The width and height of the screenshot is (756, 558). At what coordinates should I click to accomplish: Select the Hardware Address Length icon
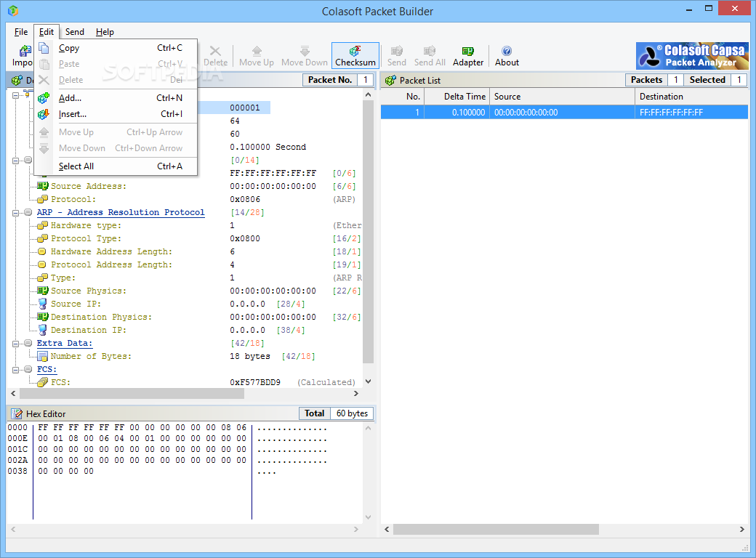(x=42, y=251)
